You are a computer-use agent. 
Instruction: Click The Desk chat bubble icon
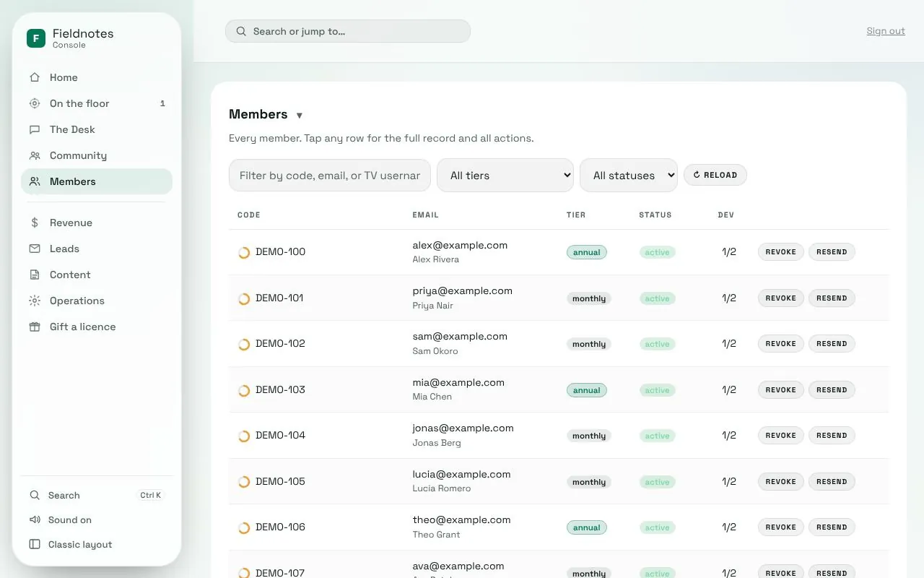pyautogui.click(x=35, y=129)
